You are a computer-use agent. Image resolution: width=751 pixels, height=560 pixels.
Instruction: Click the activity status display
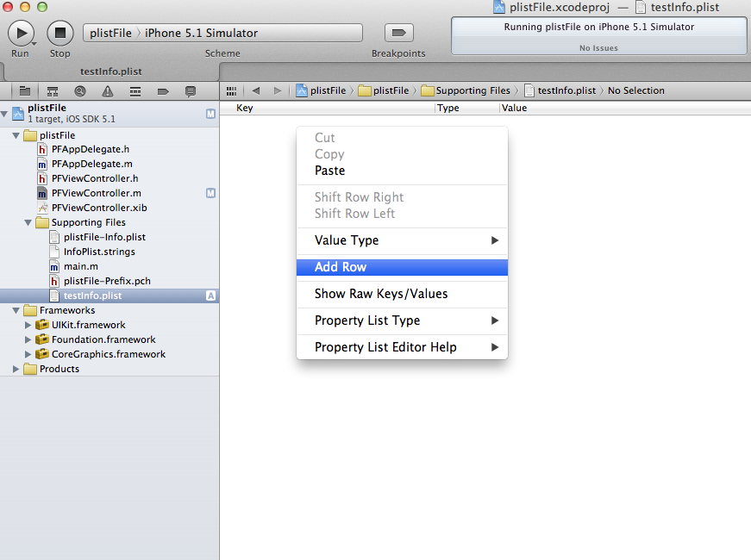coord(598,36)
